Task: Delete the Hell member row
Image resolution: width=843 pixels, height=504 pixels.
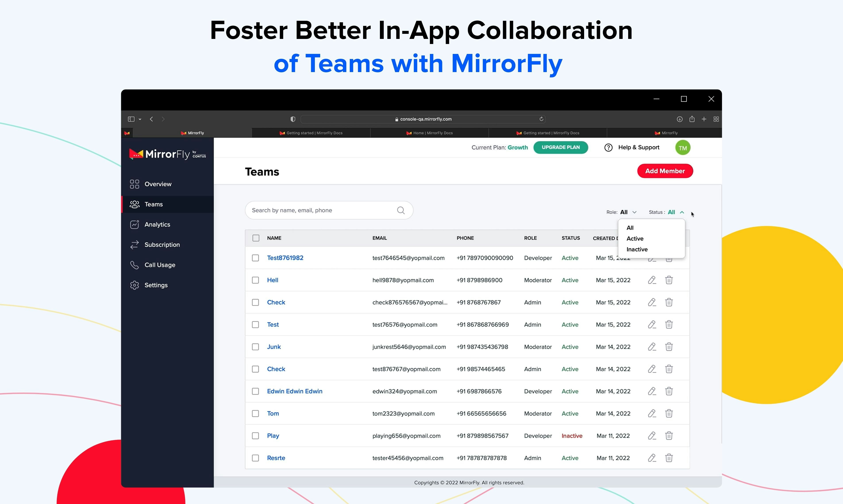Action: (x=669, y=280)
